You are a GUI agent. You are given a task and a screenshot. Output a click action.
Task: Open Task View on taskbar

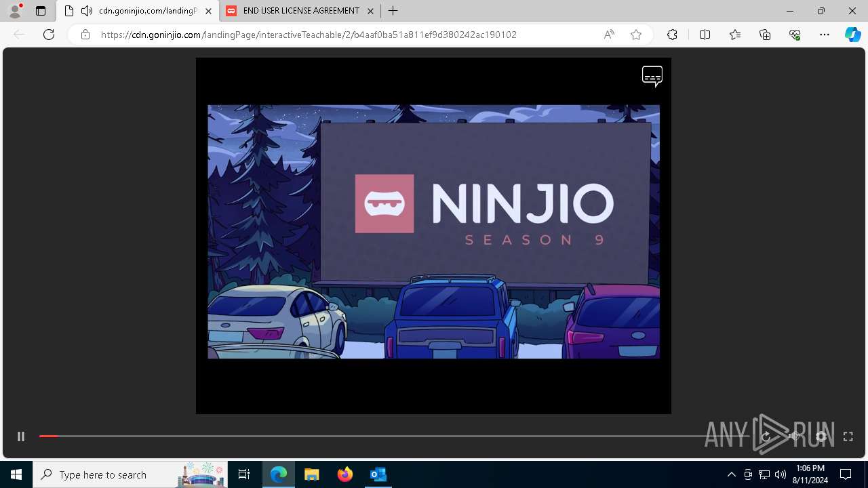[x=244, y=474]
